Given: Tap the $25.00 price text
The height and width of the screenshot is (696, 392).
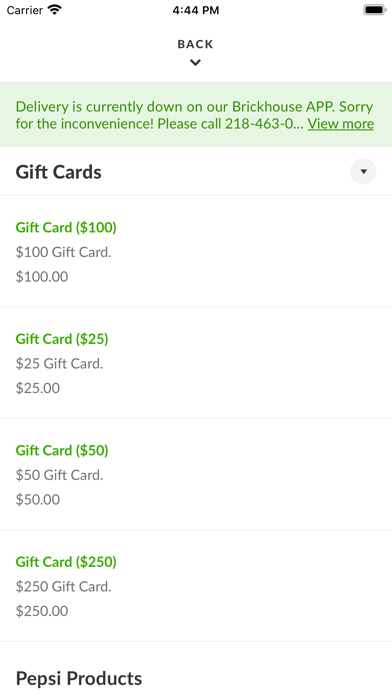Looking at the screenshot, I should pos(38,388).
